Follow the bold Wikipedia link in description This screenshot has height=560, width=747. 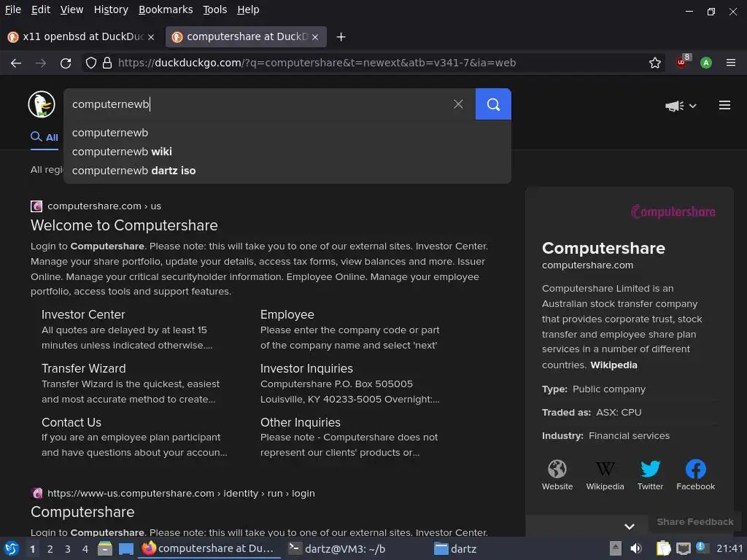[x=614, y=365]
